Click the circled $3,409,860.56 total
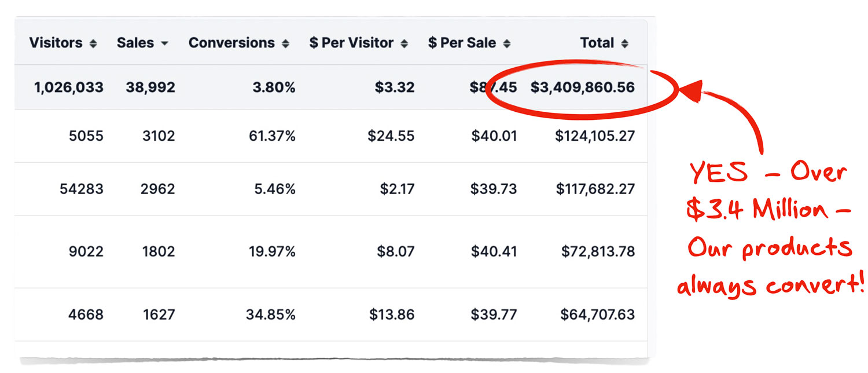 (582, 88)
